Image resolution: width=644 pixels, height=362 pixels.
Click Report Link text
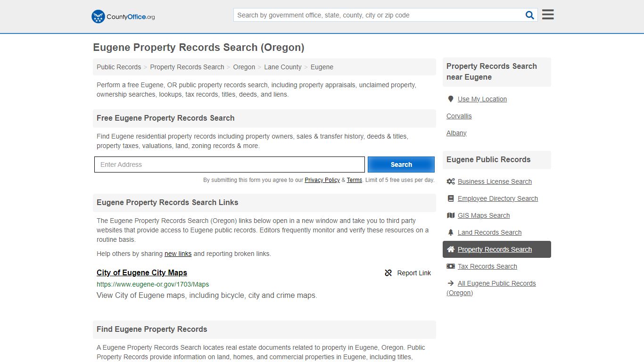(414, 273)
